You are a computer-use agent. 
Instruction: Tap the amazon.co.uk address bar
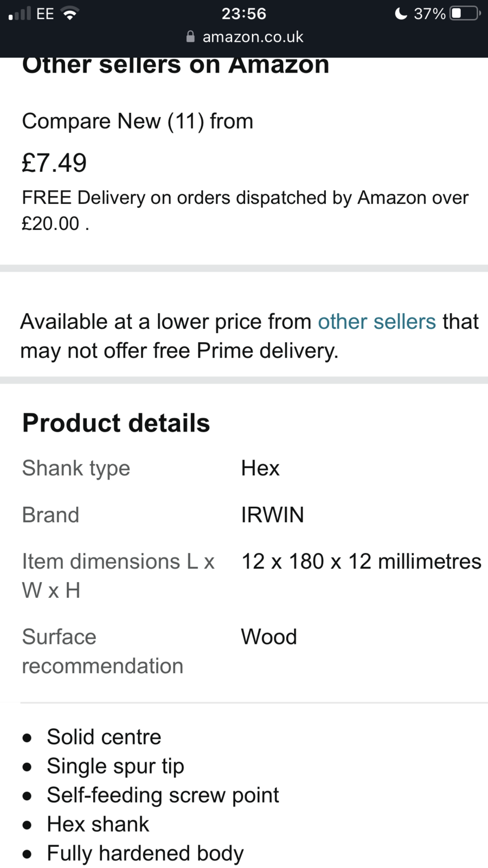(252, 37)
